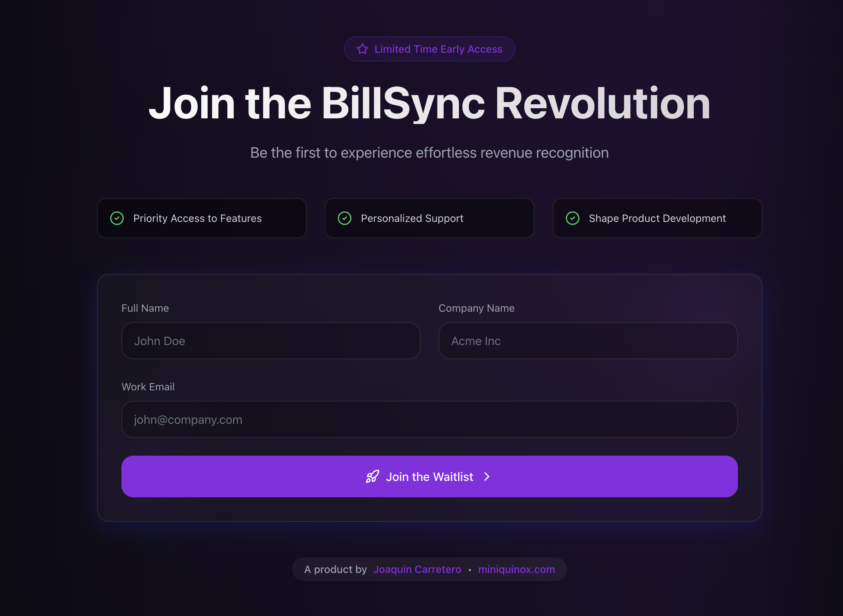
Task: Open the Joaquin Carretero link
Action: [417, 569]
